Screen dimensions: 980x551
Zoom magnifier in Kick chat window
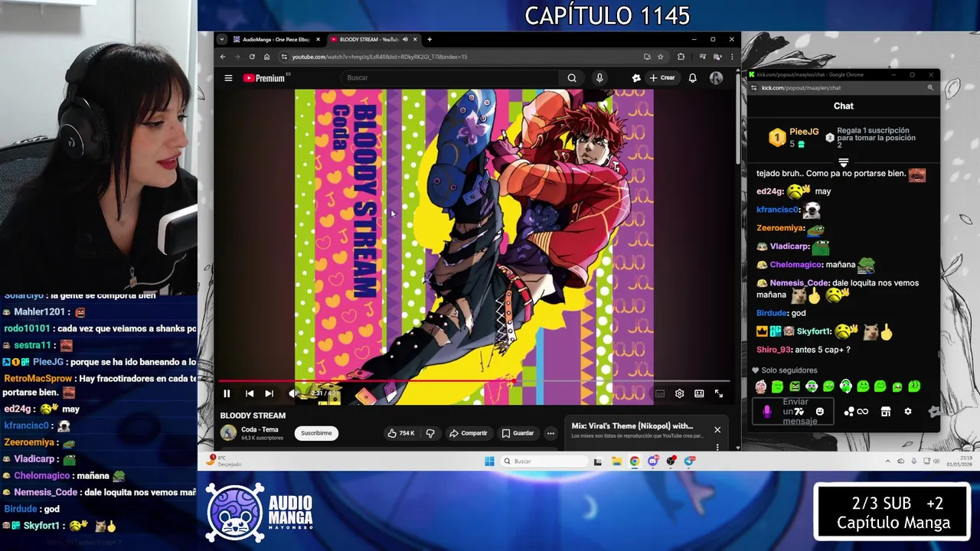(x=930, y=88)
